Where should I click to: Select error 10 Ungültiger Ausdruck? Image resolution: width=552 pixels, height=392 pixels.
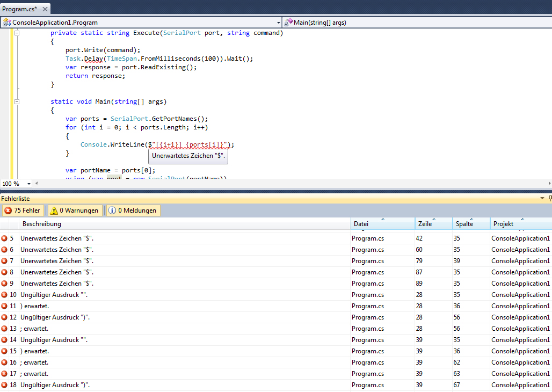pyautogui.click(x=276, y=295)
